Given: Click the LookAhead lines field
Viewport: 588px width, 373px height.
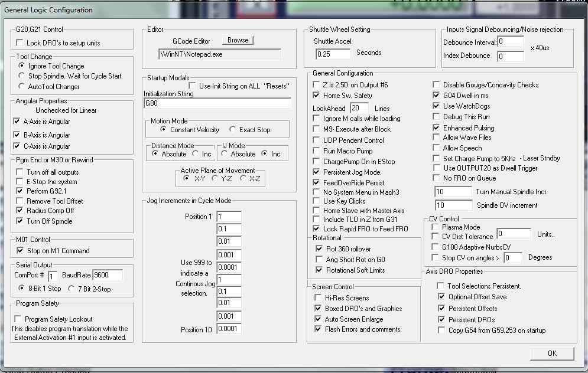Looking at the screenshot, I should (x=359, y=108).
